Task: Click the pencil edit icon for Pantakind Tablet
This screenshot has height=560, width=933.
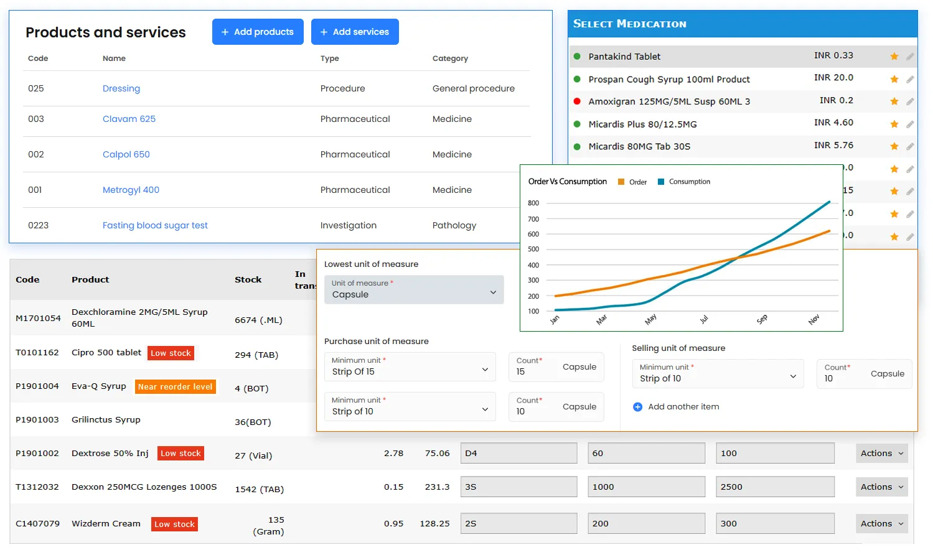Action: pos(910,57)
